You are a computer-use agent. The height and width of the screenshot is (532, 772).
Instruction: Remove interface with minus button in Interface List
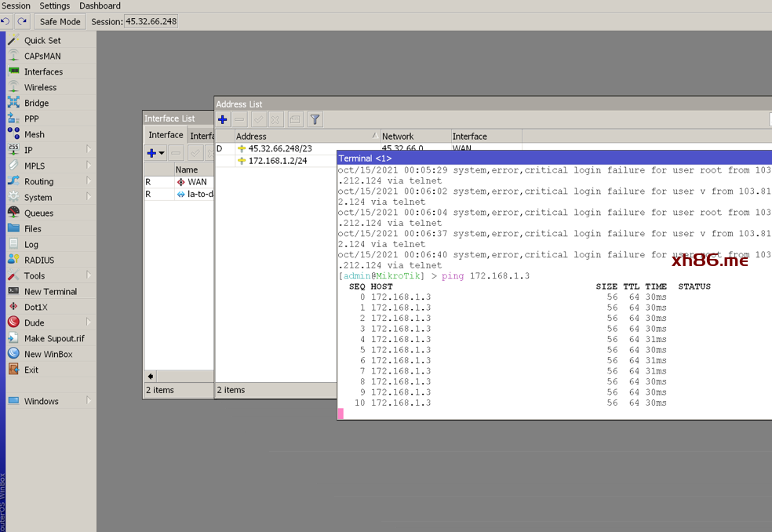point(176,153)
